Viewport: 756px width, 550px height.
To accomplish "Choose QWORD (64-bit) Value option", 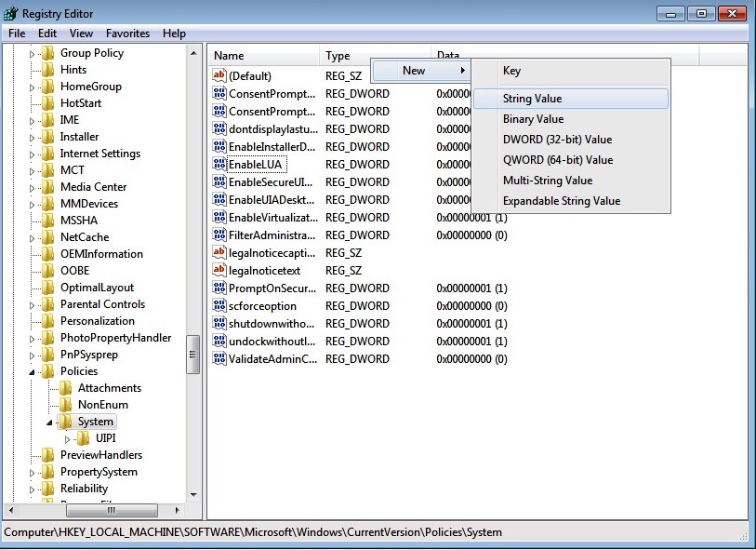I will tap(571, 160).
